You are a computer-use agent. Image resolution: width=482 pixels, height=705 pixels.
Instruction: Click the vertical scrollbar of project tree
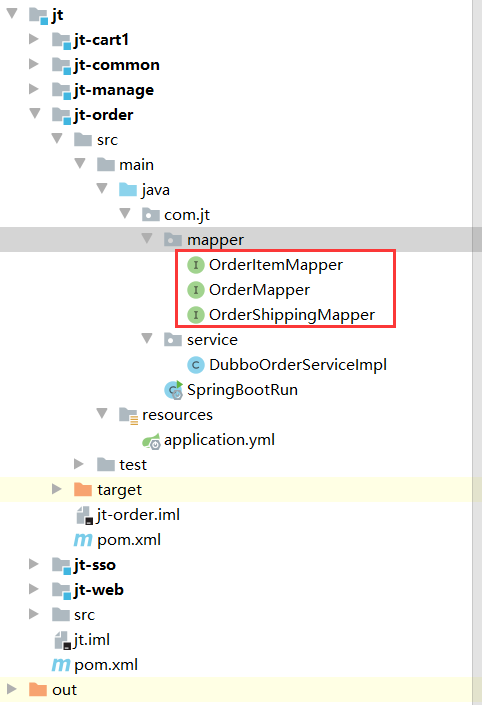(x=477, y=352)
